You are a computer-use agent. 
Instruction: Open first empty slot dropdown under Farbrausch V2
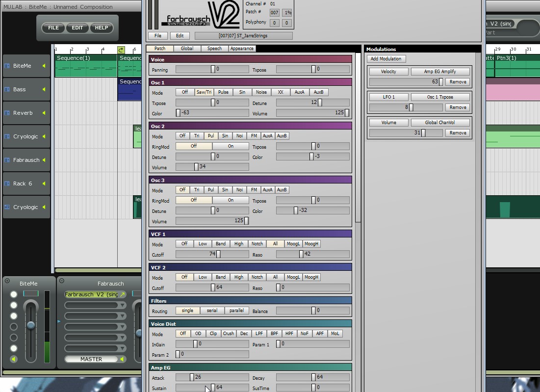[122, 306]
